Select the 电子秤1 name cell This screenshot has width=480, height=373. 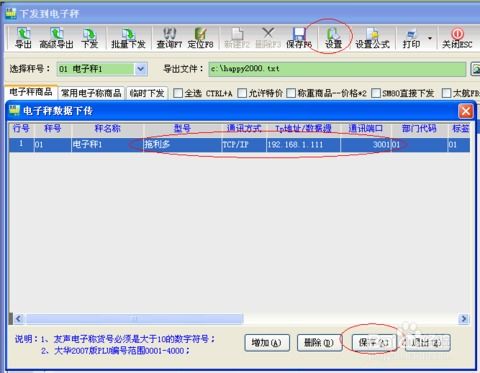tap(107, 145)
